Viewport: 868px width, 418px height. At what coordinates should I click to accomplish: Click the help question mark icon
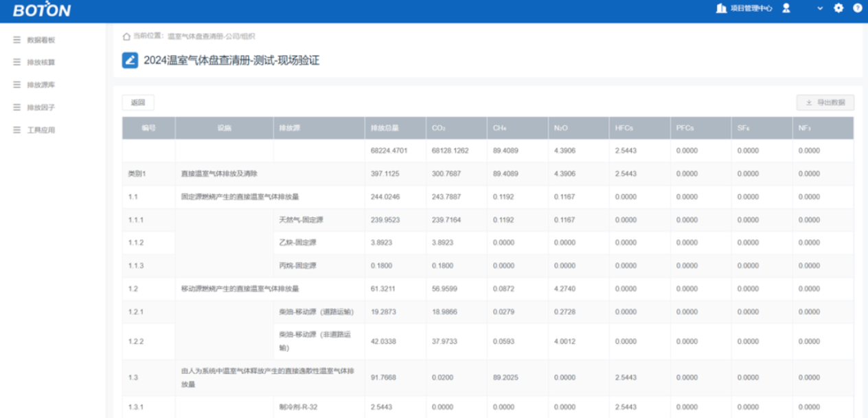click(857, 8)
